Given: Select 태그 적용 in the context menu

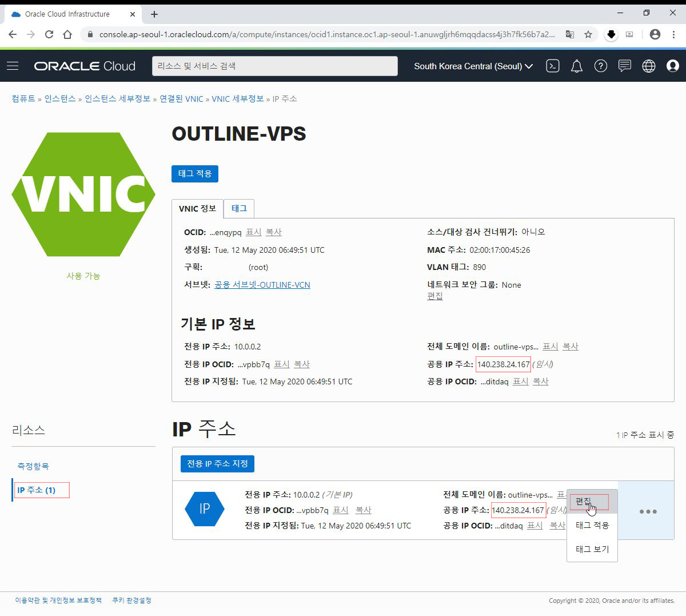Looking at the screenshot, I should click(592, 525).
